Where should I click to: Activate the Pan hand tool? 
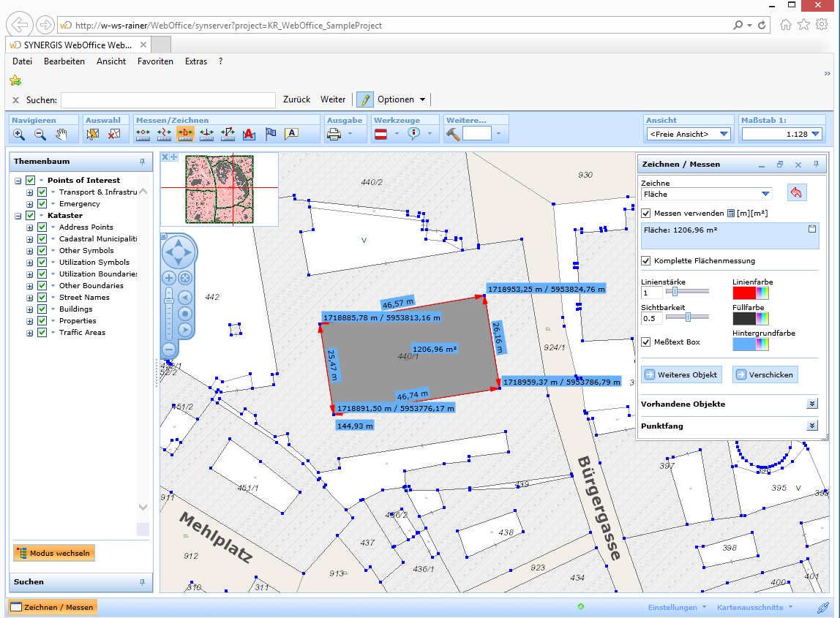tap(62, 132)
